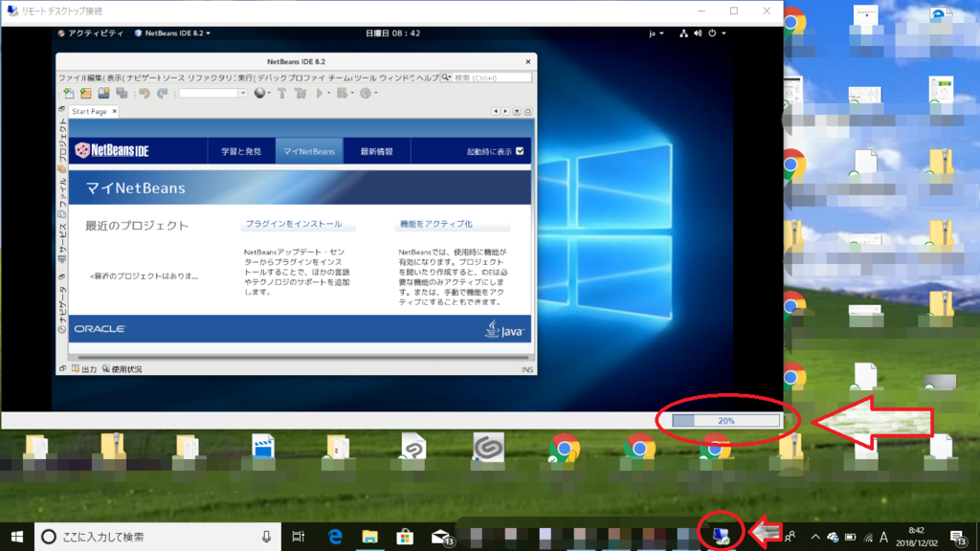Screen dimensions: 980x551
Task: Click the Undo arrow in NetBeans toolbar
Action: (x=145, y=93)
